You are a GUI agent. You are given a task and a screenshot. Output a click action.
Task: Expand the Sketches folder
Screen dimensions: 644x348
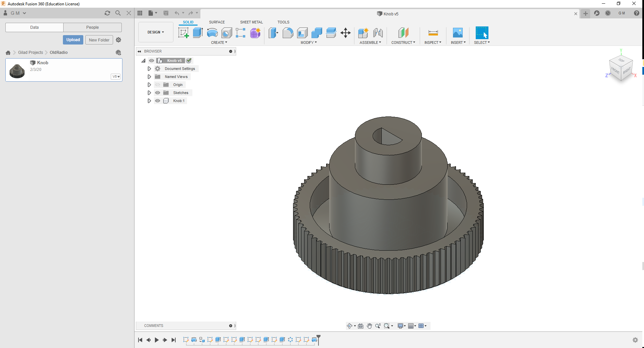click(149, 93)
